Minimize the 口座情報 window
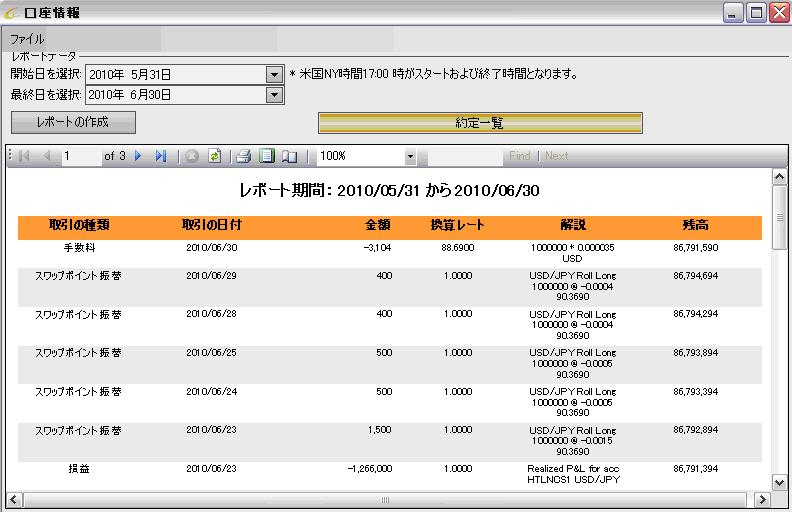The image size is (792, 512). coord(733,13)
